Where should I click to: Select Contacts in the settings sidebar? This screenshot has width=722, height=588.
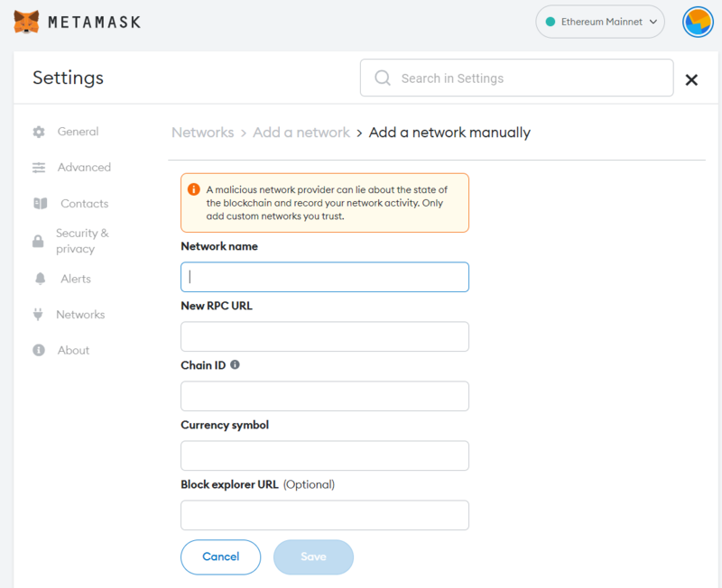84,204
